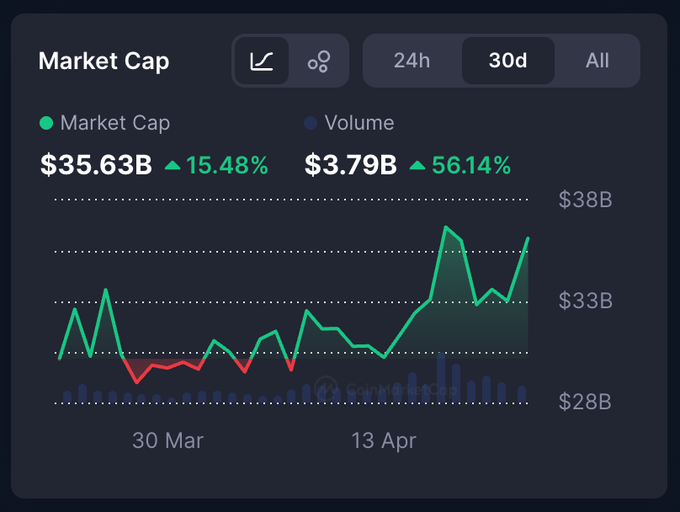Click the green Volume change arrow
The height and width of the screenshot is (512, 680).
[417, 166]
